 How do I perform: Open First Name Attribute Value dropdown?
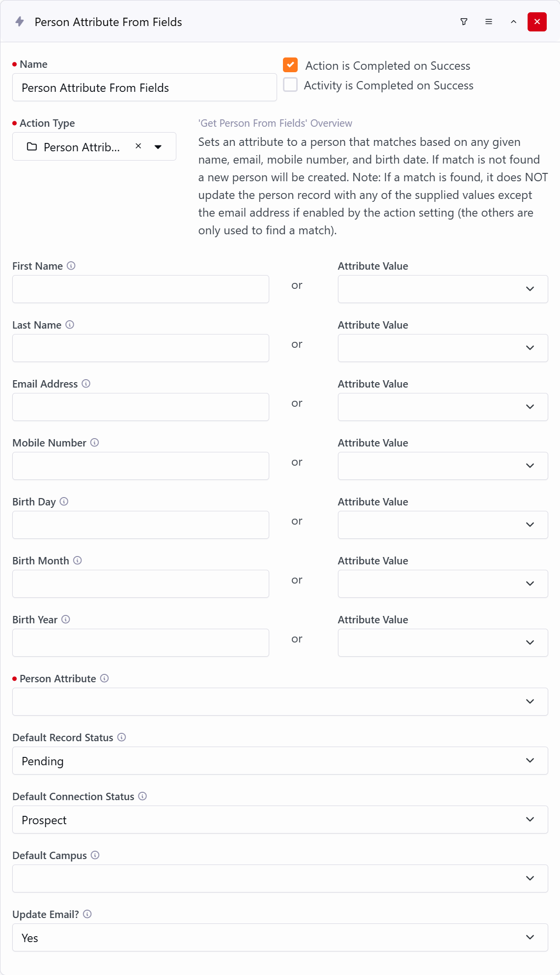pos(443,289)
